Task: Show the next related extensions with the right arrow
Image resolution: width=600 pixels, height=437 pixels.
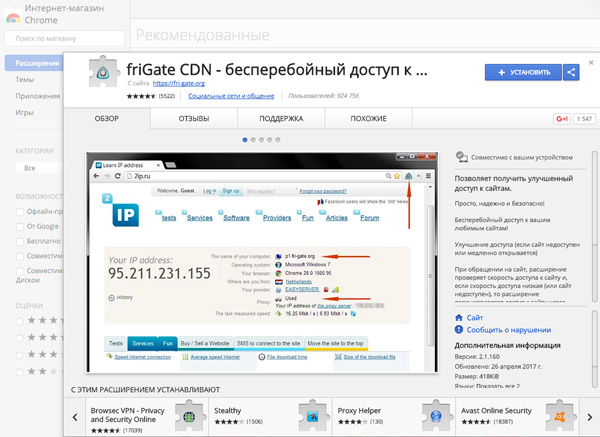Action: 590,417
